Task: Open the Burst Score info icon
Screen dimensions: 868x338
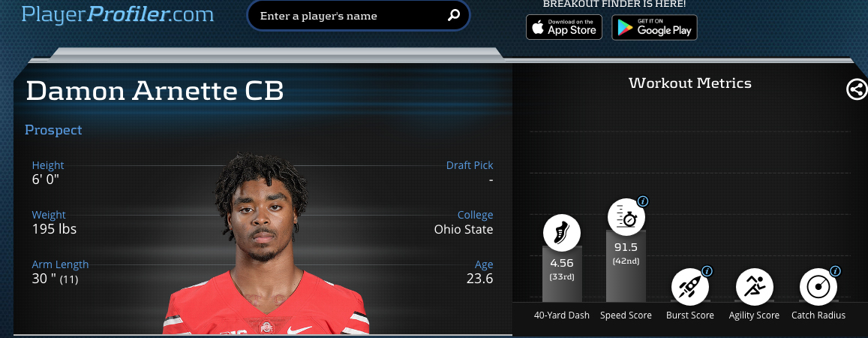Action: pyautogui.click(x=707, y=271)
